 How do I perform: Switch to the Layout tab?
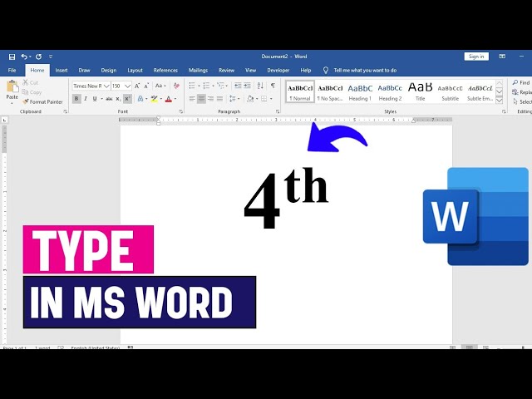[x=135, y=70]
